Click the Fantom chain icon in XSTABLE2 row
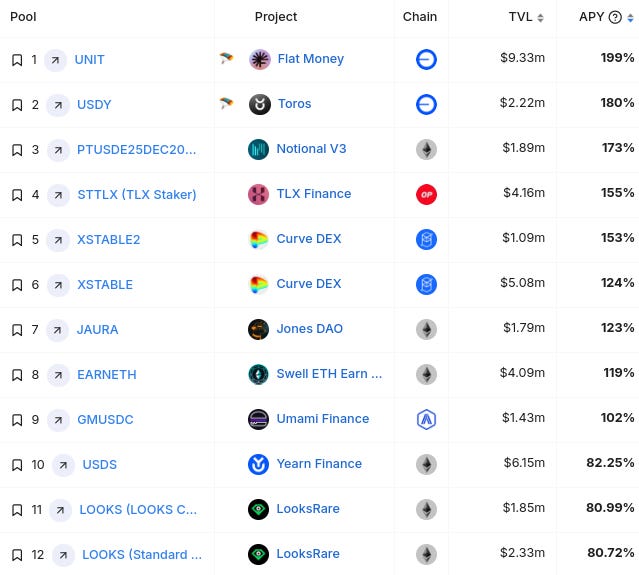This screenshot has width=639, height=575. (x=426, y=239)
